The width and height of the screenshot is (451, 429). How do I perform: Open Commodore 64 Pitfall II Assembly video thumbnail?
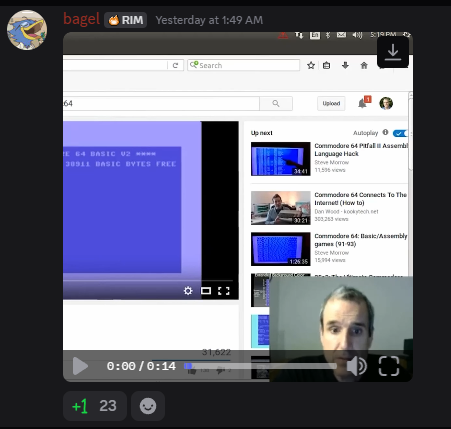281,159
